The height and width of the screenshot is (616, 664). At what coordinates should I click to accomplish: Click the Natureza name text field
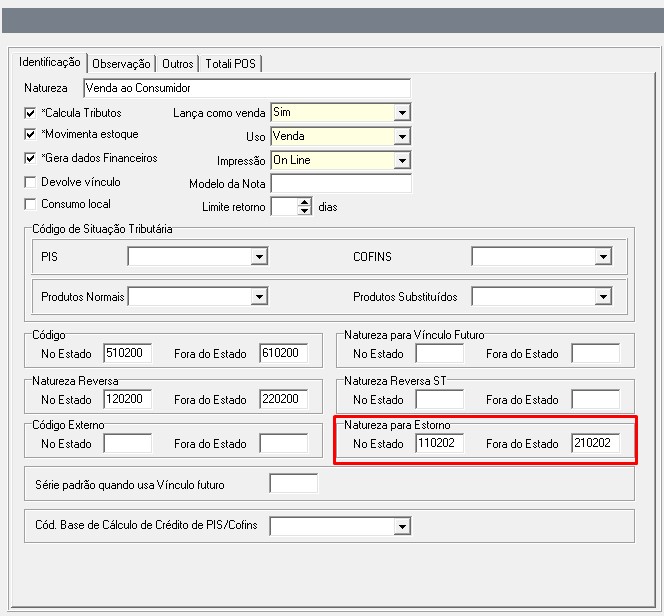(x=246, y=89)
